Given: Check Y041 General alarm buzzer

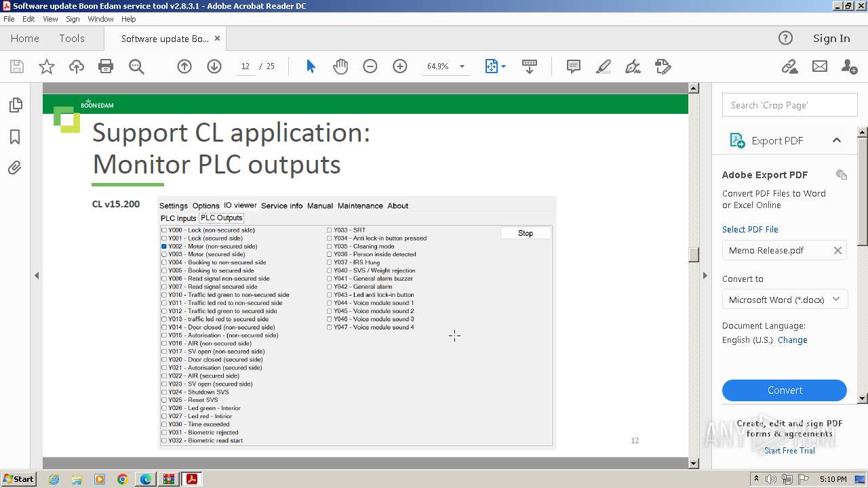Looking at the screenshot, I should point(330,279).
